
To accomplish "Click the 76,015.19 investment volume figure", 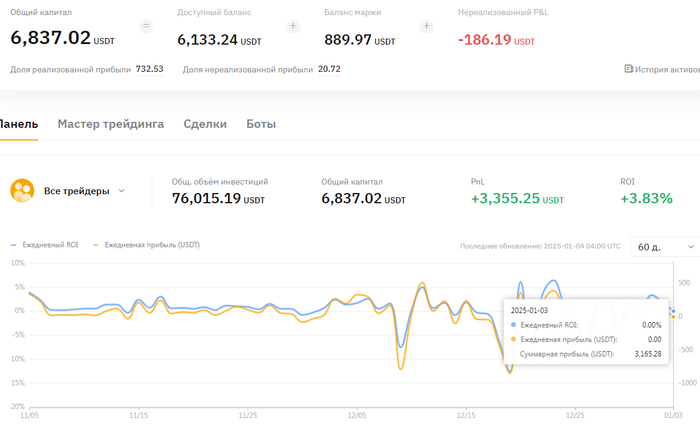I will coord(206,198).
